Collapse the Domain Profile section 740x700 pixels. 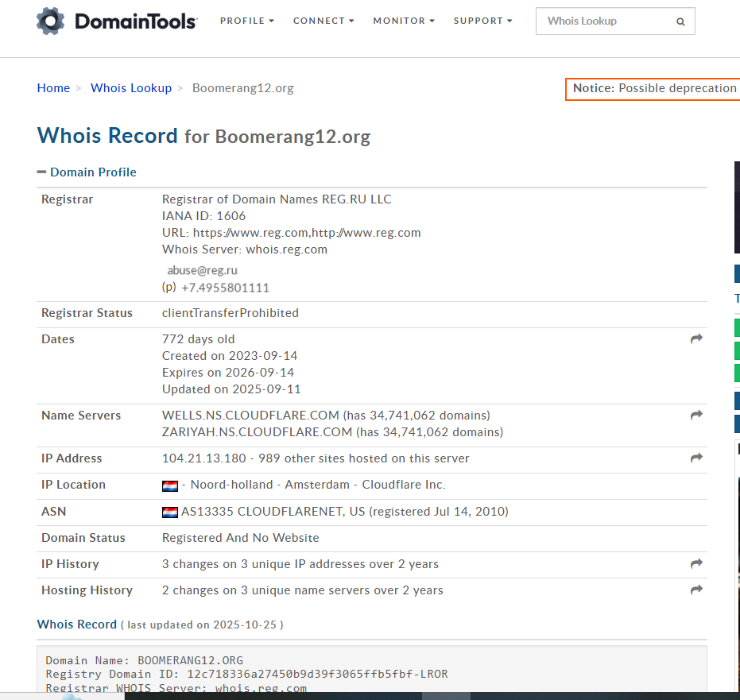(41, 172)
